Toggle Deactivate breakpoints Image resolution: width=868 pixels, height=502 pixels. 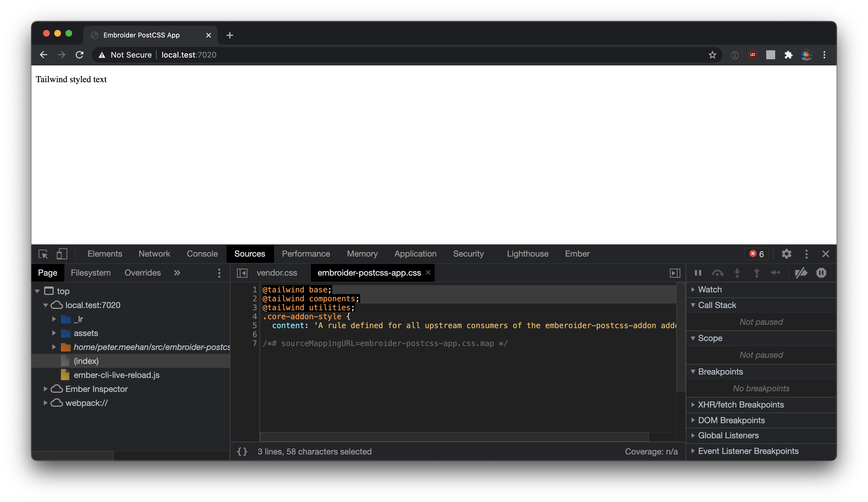[801, 273]
